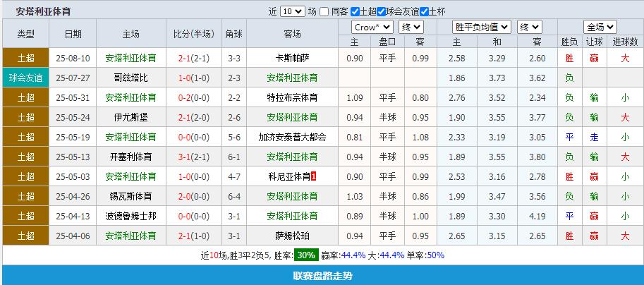This screenshot has width=644, height=285.
Task: Click the 萨姆松珀 team name
Action: [292, 236]
